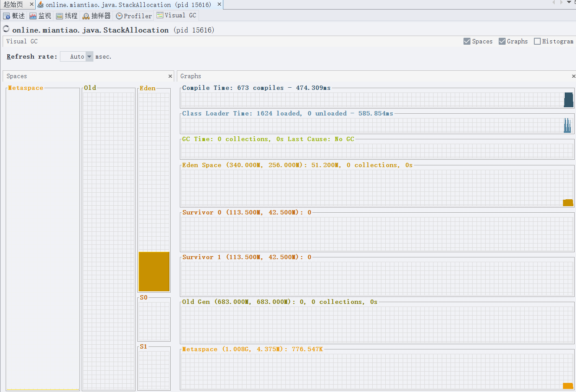Click the loading spinner icon beside the title
576x392 pixels.
[x=6, y=29]
